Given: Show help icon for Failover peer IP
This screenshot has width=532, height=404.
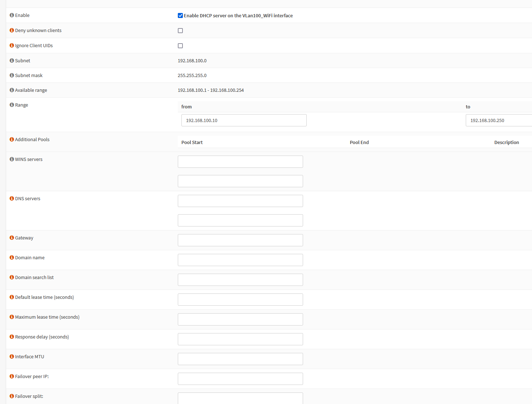Looking at the screenshot, I should [x=12, y=376].
